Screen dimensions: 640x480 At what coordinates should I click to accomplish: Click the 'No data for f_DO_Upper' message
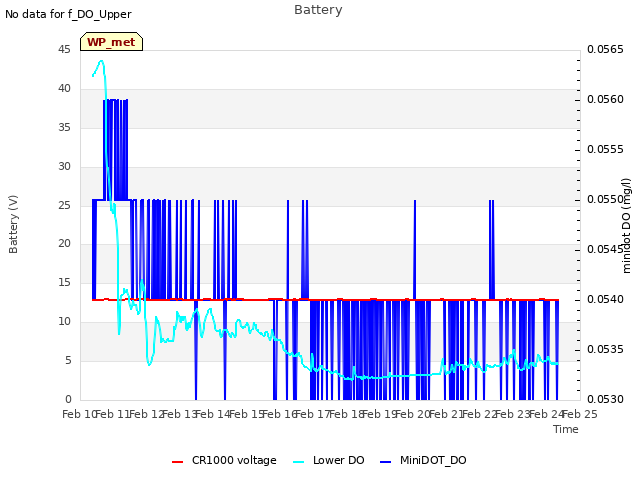(68, 14)
